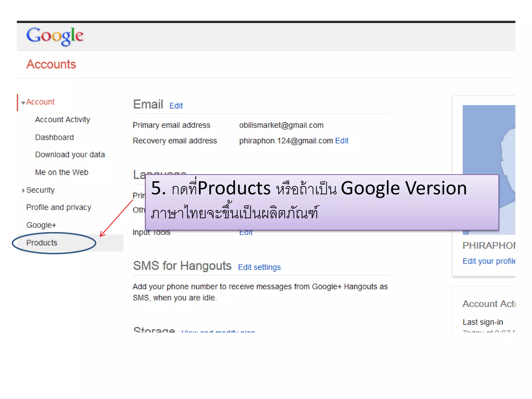
Task: Open Security settings
Action: 41,190
